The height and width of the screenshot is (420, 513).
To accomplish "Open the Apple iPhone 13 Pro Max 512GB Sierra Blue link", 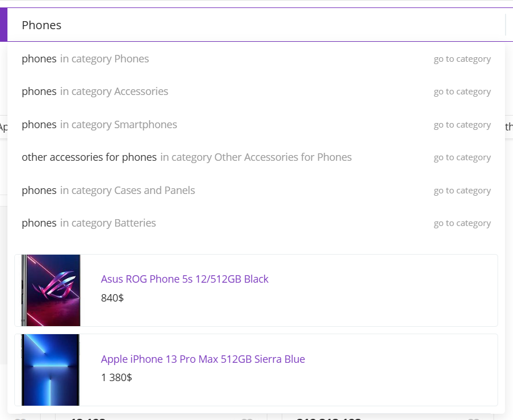I will [203, 359].
